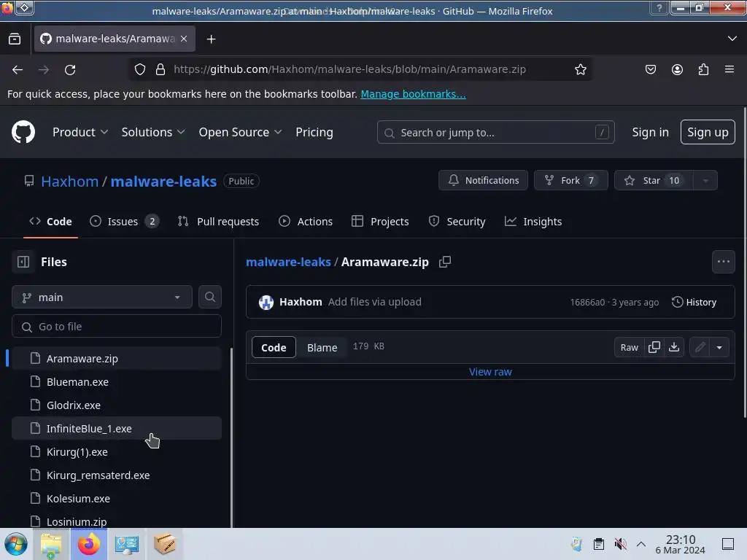The height and width of the screenshot is (560, 747).
Task: Open the Firefox hamburger menu
Action: pyautogui.click(x=729, y=69)
